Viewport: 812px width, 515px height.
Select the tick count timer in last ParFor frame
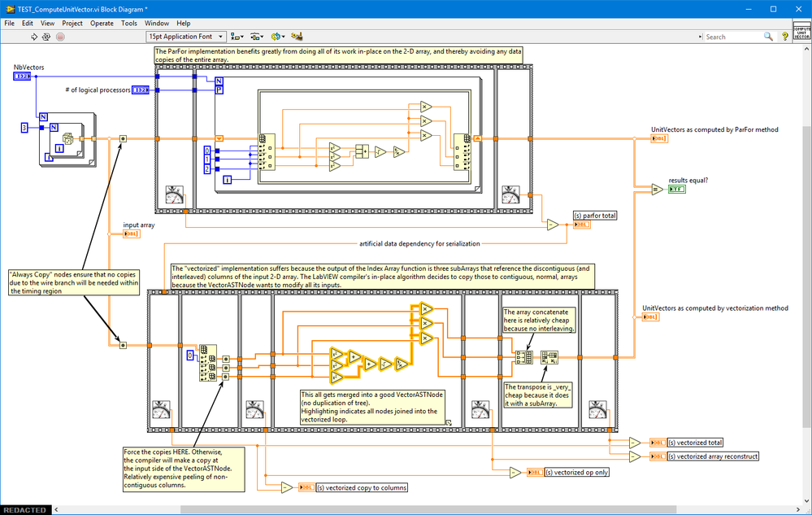pos(510,195)
